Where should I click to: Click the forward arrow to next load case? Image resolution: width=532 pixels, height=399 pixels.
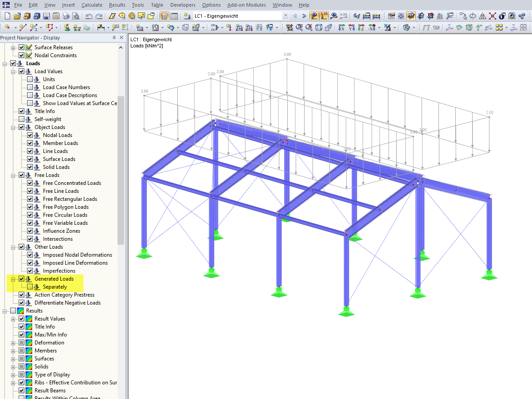pyautogui.click(x=304, y=16)
